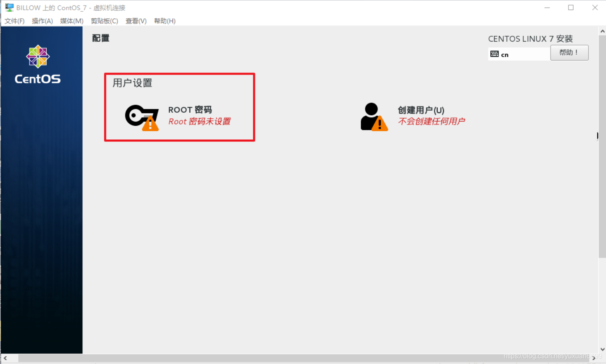The image size is (606, 364).
Task: Minimize the virtual machine connection window
Action: (x=547, y=8)
